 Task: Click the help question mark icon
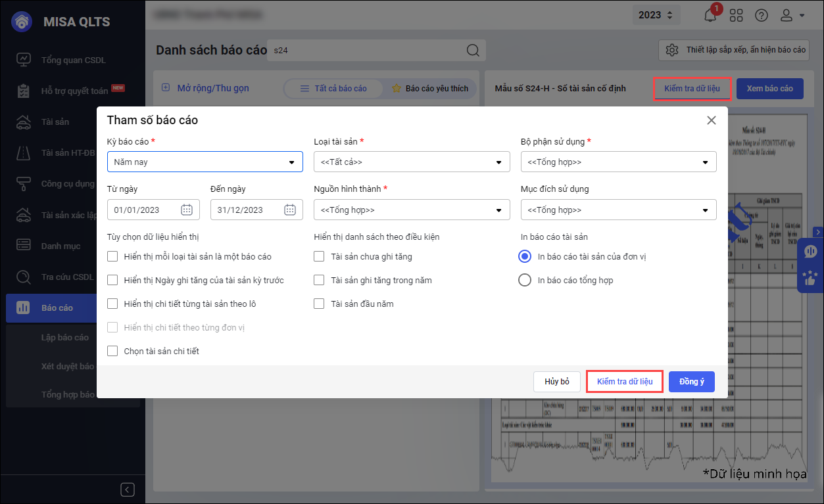click(x=762, y=15)
